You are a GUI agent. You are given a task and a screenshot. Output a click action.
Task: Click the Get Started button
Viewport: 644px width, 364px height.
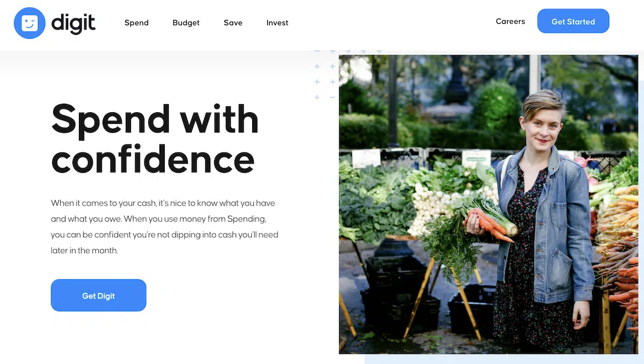tap(573, 21)
